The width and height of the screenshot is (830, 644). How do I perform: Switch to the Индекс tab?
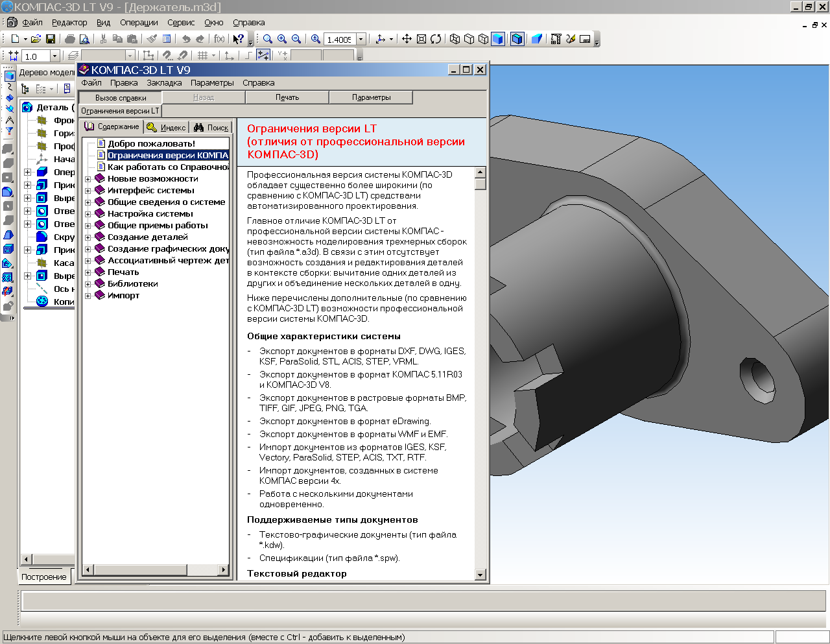(x=167, y=127)
